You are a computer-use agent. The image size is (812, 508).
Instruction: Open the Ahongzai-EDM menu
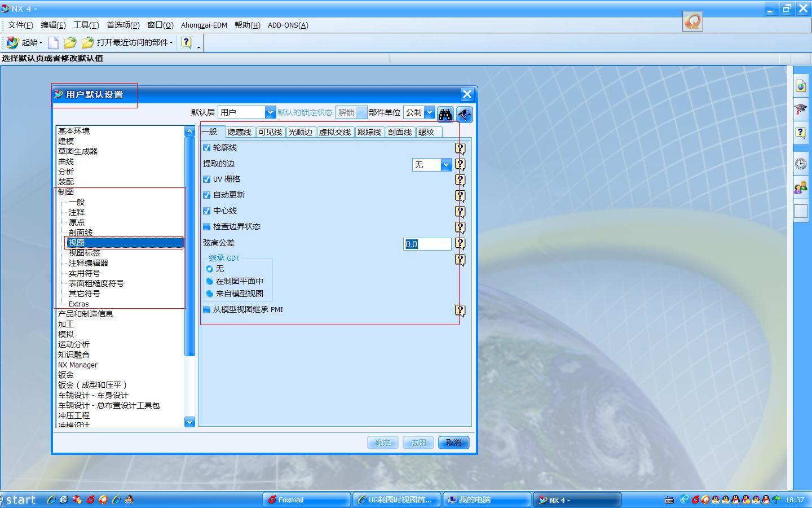[x=204, y=25]
